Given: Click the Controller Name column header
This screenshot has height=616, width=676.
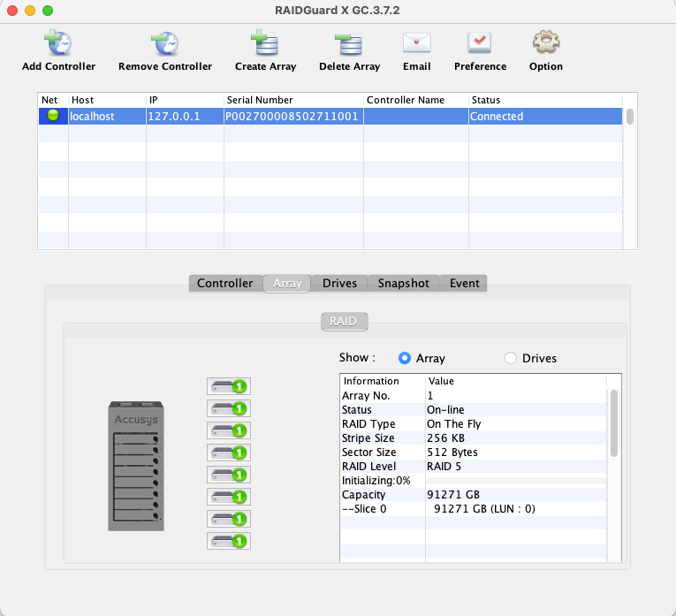Looking at the screenshot, I should point(416,100).
